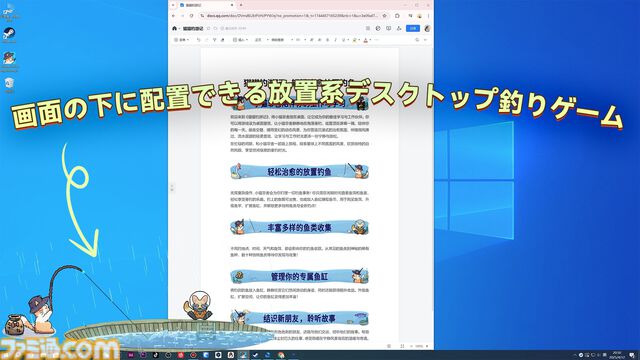Viewport: 640px width, 360px height.
Task: Open the user avatar in the document header
Action: coord(427,28)
